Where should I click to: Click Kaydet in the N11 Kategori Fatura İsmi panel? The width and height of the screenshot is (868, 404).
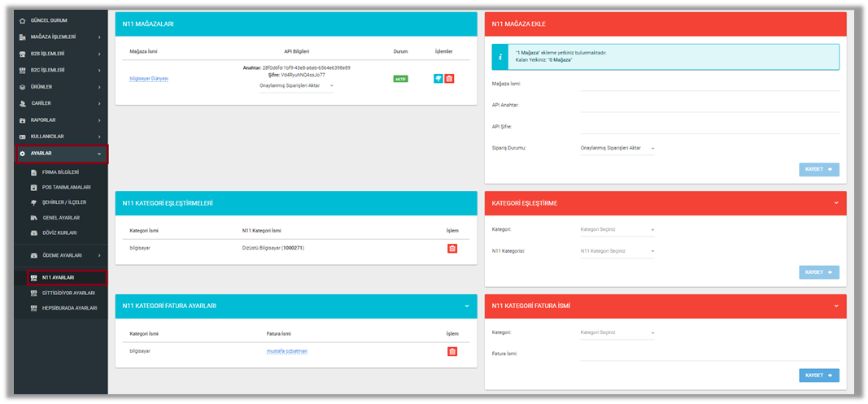tap(818, 376)
